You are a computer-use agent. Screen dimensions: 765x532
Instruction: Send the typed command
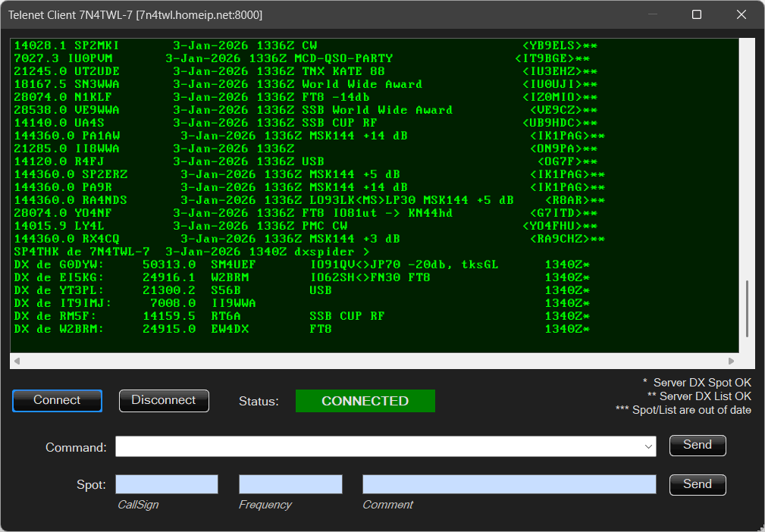click(697, 446)
